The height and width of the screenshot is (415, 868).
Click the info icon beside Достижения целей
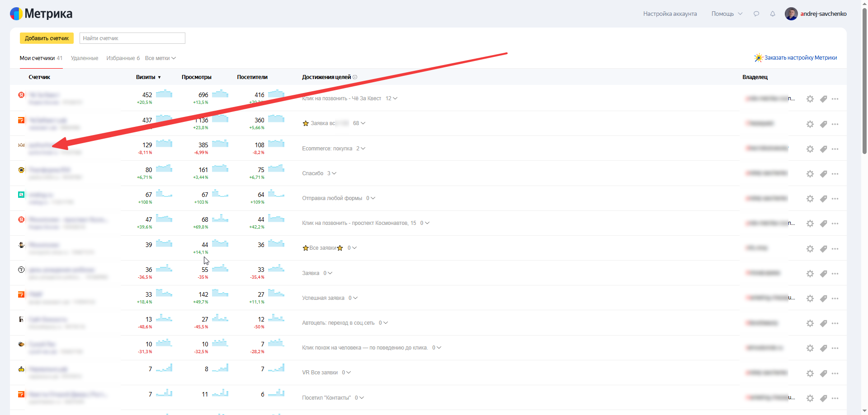(x=355, y=77)
